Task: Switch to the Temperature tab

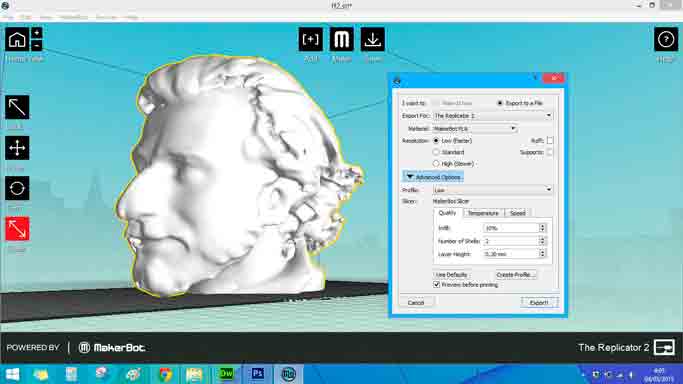Action: click(x=483, y=213)
